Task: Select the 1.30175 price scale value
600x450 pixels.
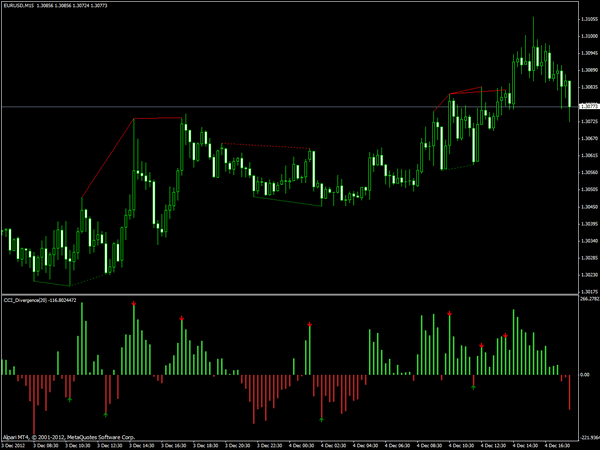Action: (589, 292)
